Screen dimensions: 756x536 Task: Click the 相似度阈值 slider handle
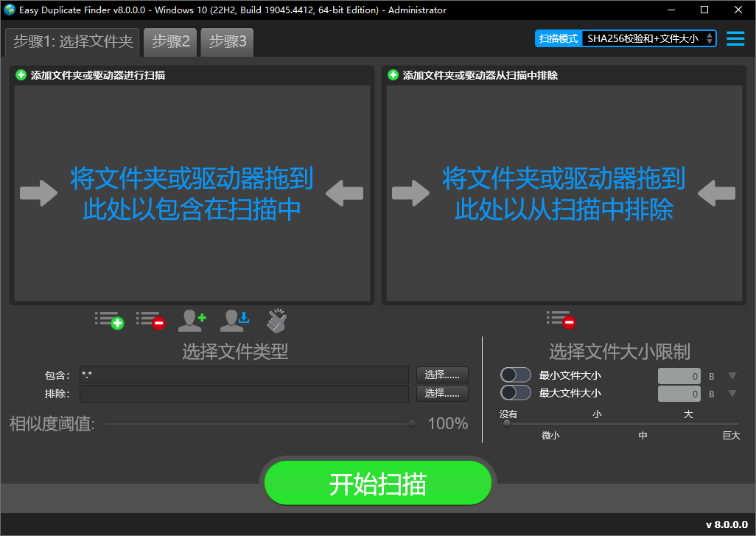coord(412,424)
